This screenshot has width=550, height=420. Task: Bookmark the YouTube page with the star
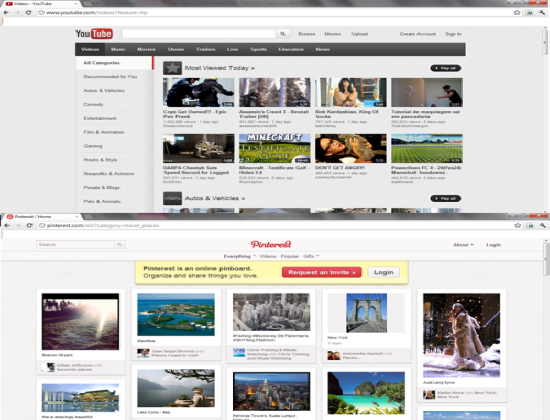(x=517, y=12)
